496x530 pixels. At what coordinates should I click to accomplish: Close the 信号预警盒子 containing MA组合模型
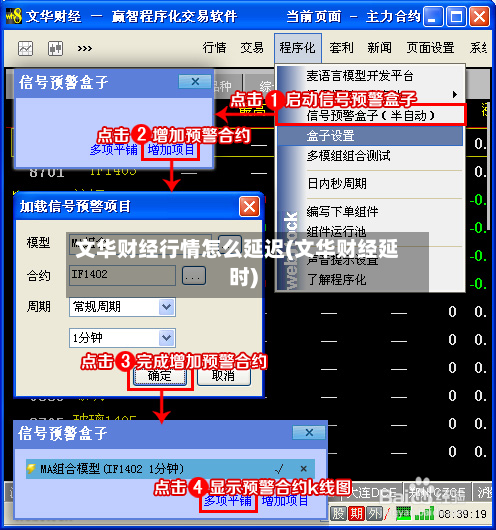(309, 433)
